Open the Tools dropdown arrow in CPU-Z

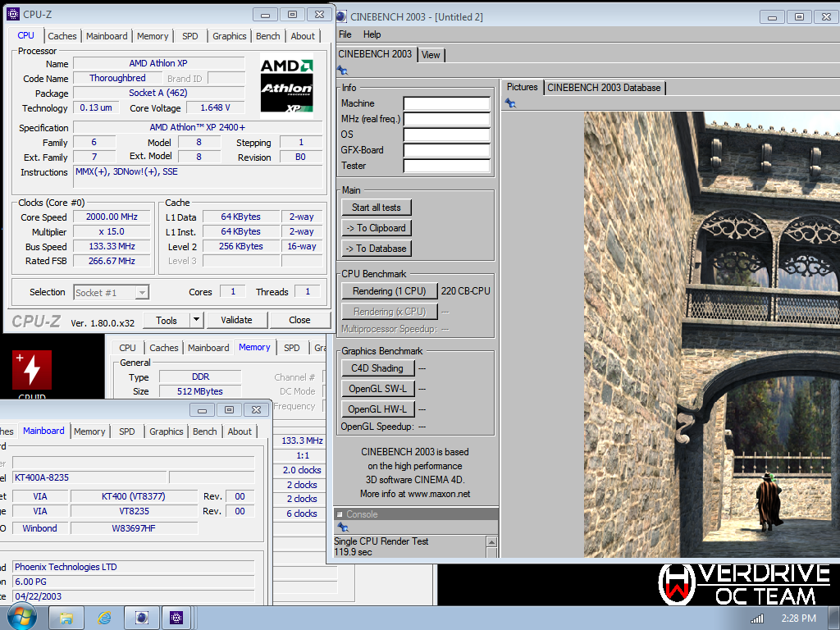point(197,320)
